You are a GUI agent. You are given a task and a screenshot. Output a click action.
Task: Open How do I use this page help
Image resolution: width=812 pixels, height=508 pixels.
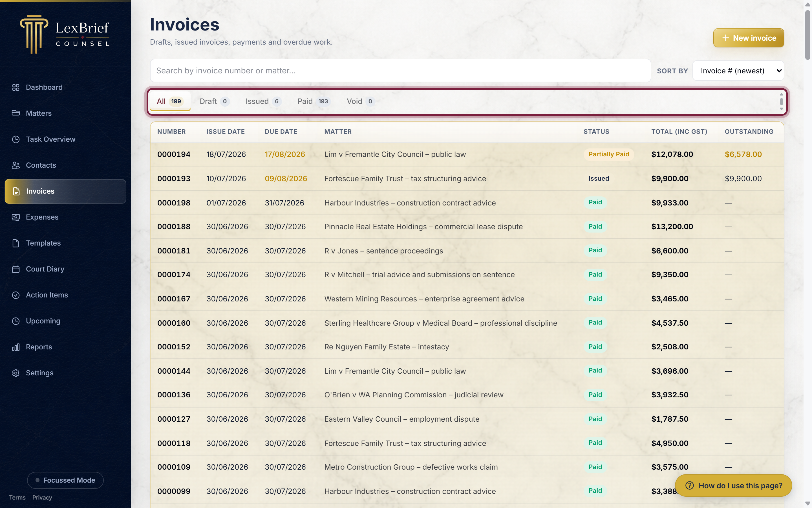pos(734,485)
